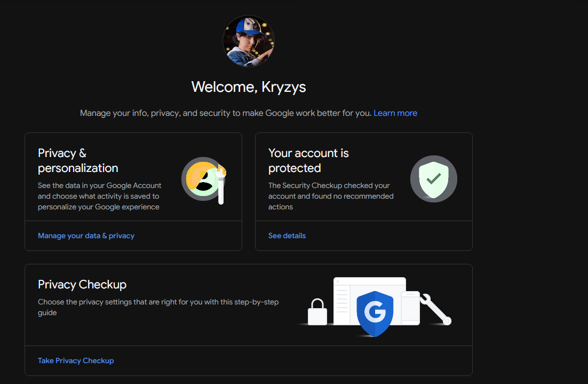Viewport: 588px width, 384px height.
Task: Click See details for account protection
Action: pos(287,236)
